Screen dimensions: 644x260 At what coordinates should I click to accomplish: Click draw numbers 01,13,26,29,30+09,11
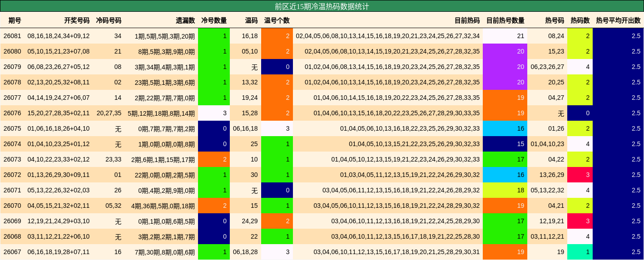59,175
